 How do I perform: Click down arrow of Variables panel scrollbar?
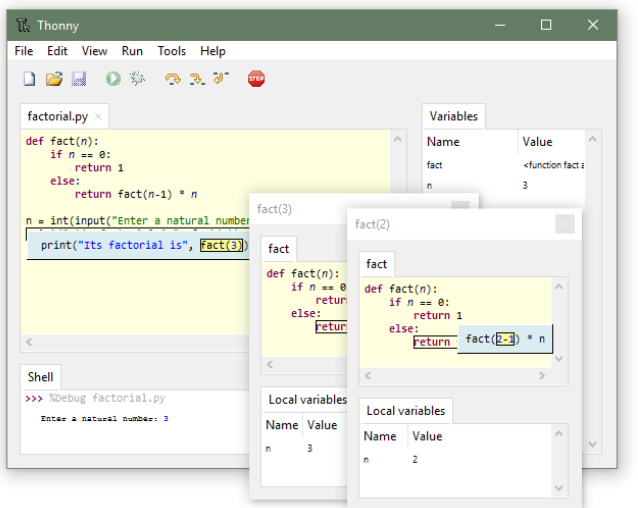[x=593, y=444]
